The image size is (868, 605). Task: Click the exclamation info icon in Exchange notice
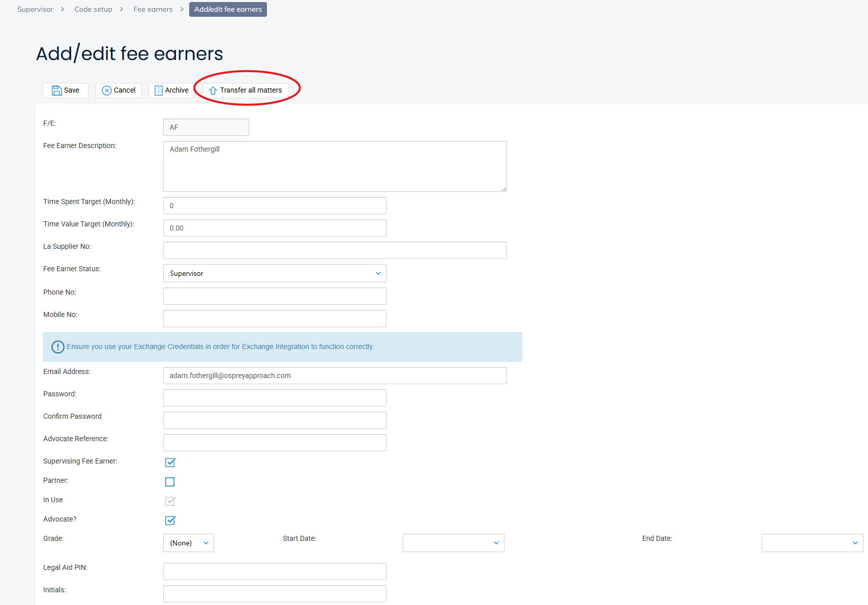[58, 347]
